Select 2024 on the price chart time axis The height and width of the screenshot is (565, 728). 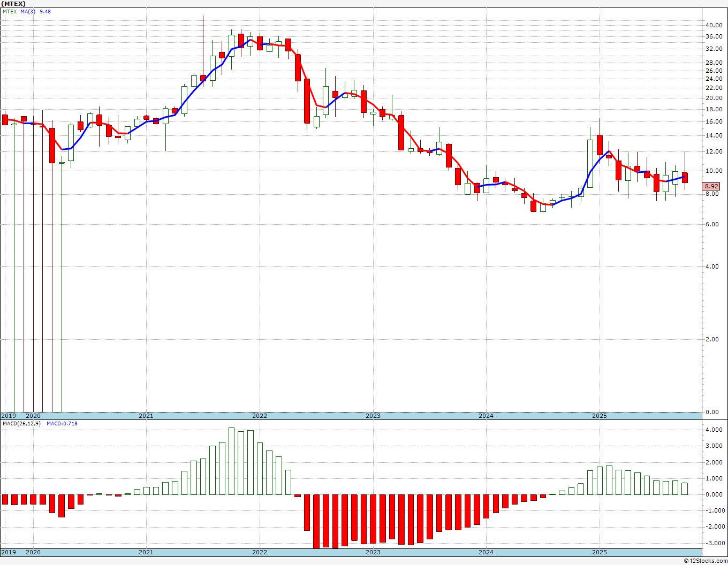tap(486, 416)
